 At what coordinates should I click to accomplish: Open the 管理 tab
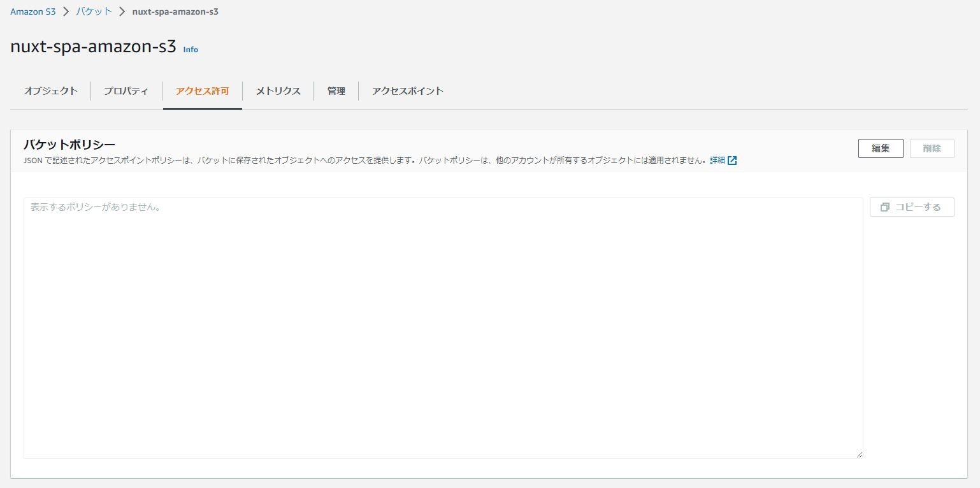pos(336,90)
